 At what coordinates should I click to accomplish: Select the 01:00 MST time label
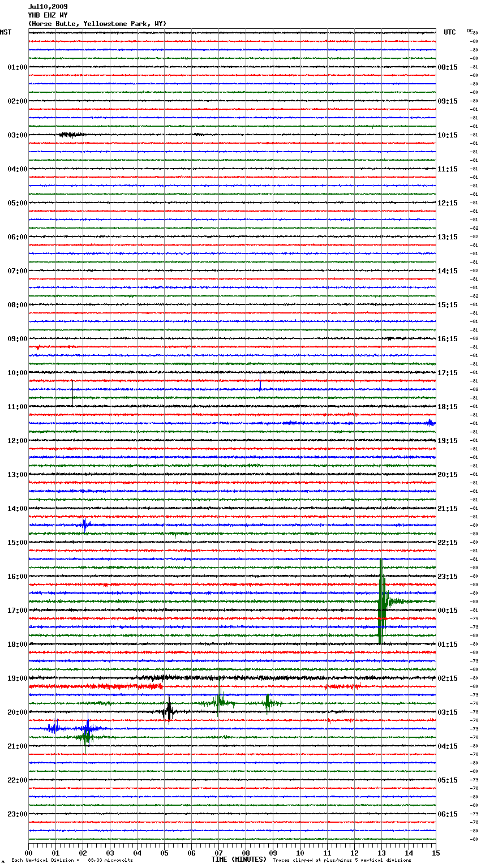18,67
